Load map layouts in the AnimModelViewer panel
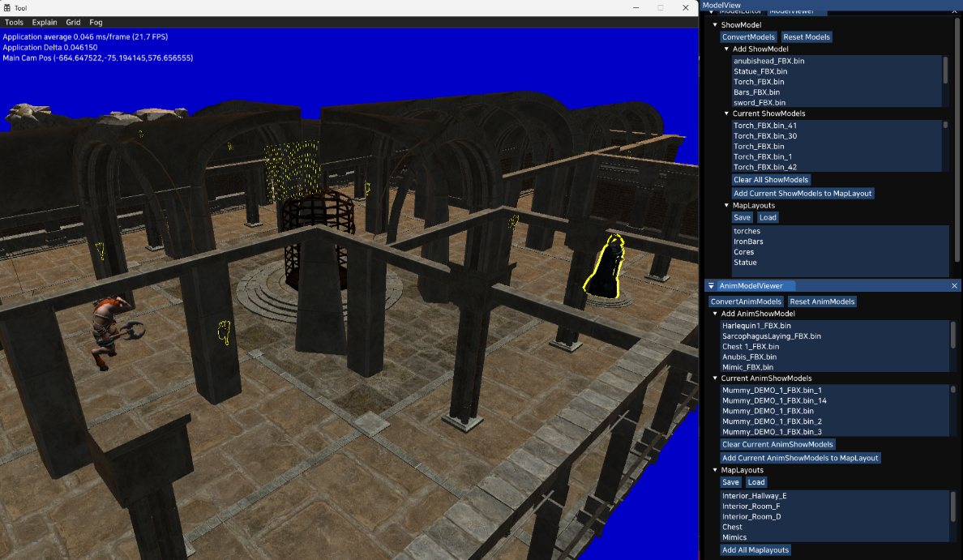The width and height of the screenshot is (963, 560). (x=756, y=483)
